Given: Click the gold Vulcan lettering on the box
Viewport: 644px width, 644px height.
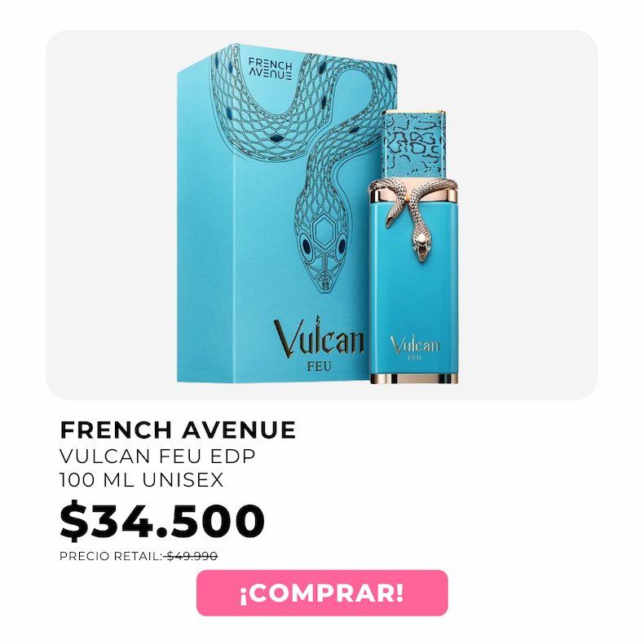Looking at the screenshot, I should (319, 337).
